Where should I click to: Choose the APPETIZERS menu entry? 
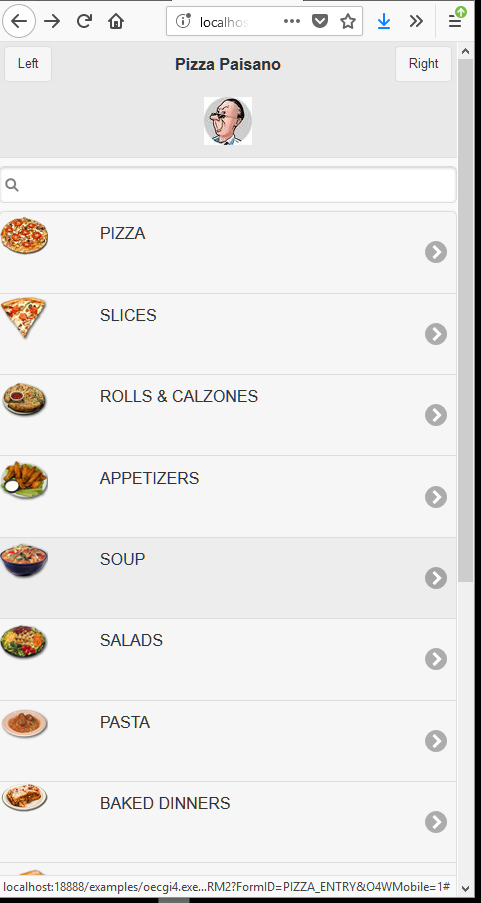coord(228,496)
